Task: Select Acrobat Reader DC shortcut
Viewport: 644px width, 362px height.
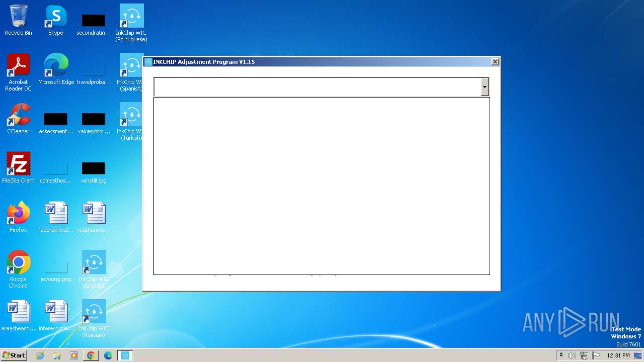Action: point(18,72)
